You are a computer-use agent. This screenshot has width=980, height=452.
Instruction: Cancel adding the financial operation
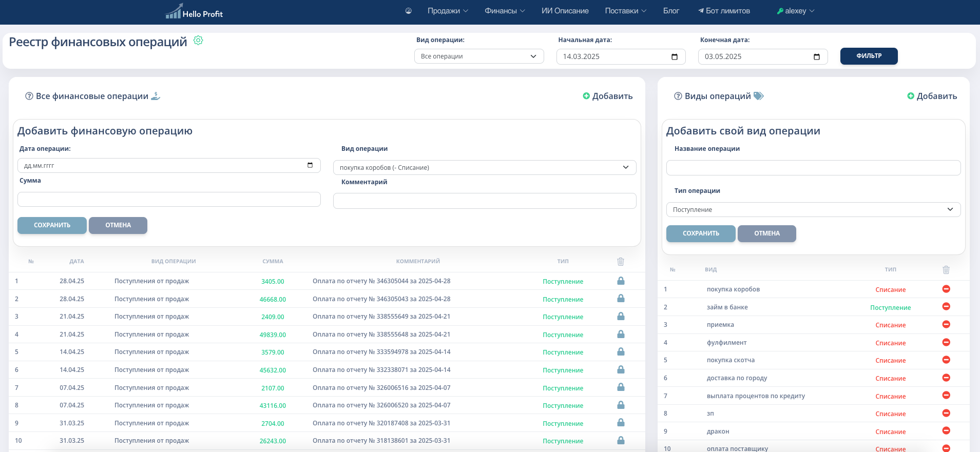click(118, 225)
